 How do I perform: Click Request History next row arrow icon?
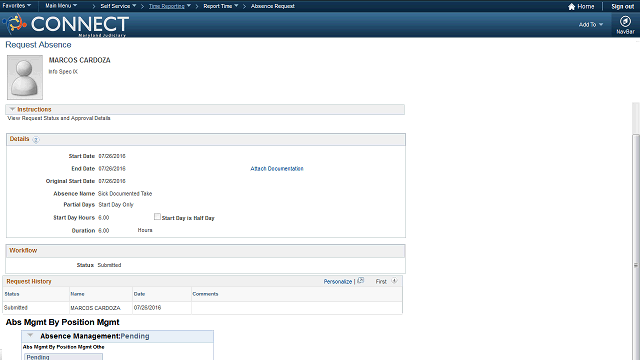click(x=394, y=281)
